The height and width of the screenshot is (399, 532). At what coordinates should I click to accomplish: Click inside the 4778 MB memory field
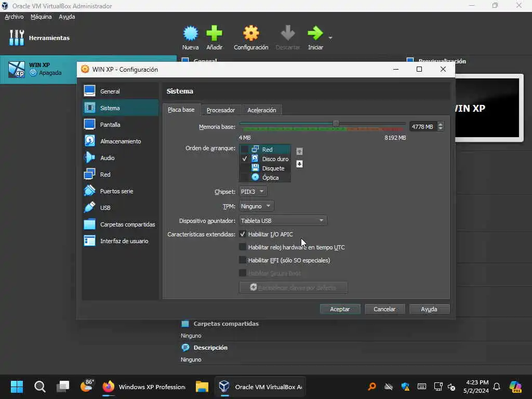point(423,127)
